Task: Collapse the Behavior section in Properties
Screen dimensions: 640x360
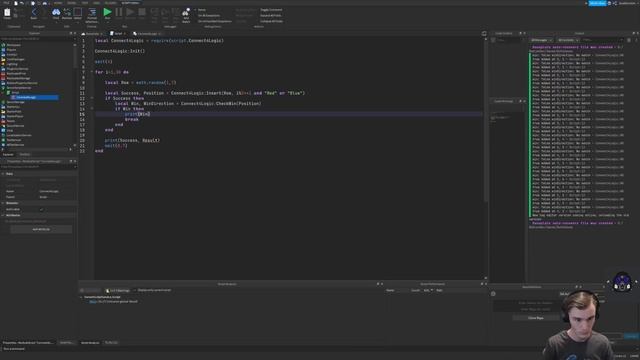Action: [3, 203]
